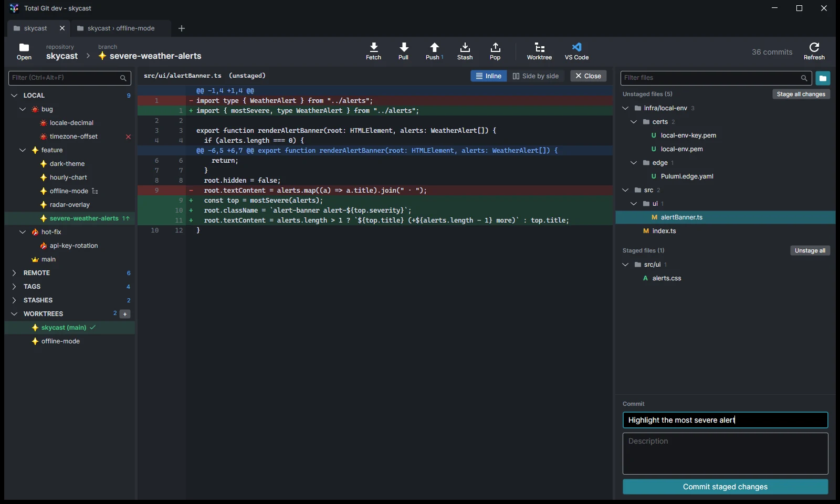
Task: Expand the TAGS section
Action: tap(14, 287)
